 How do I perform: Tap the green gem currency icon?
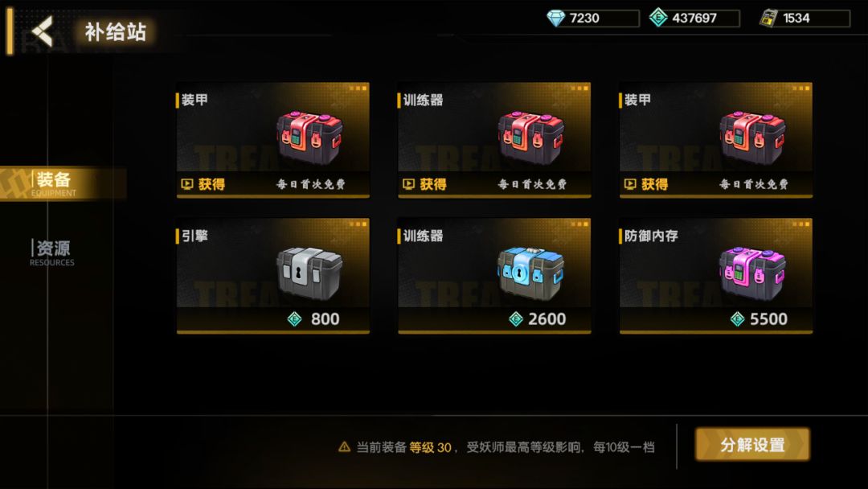[658, 18]
